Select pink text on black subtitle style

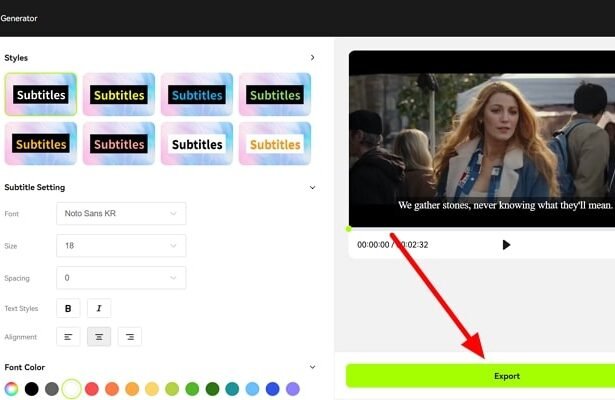119,144
